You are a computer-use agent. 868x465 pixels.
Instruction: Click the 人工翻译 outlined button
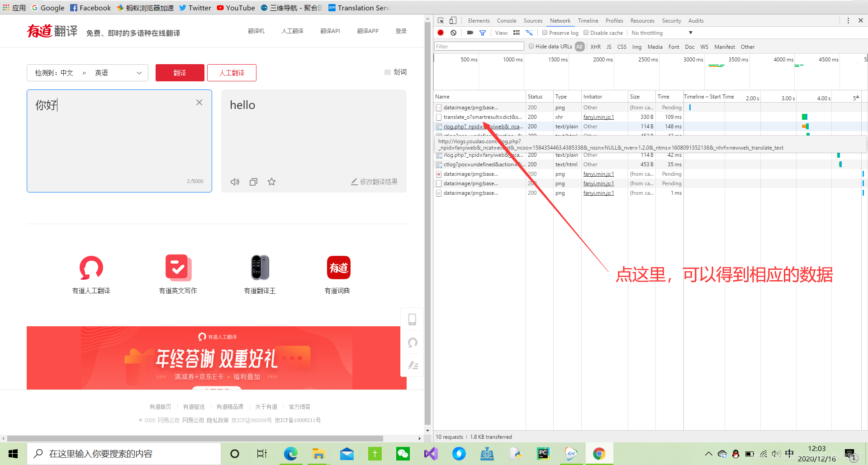pyautogui.click(x=232, y=73)
